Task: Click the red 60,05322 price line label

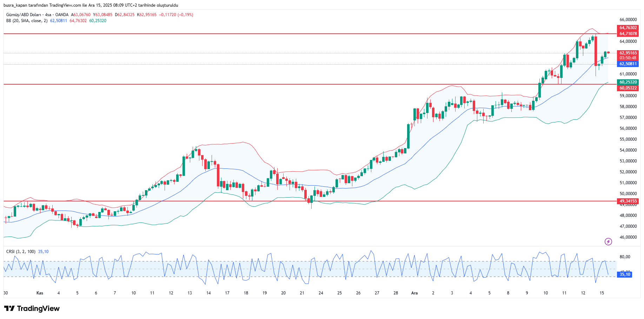Action: tap(628, 88)
